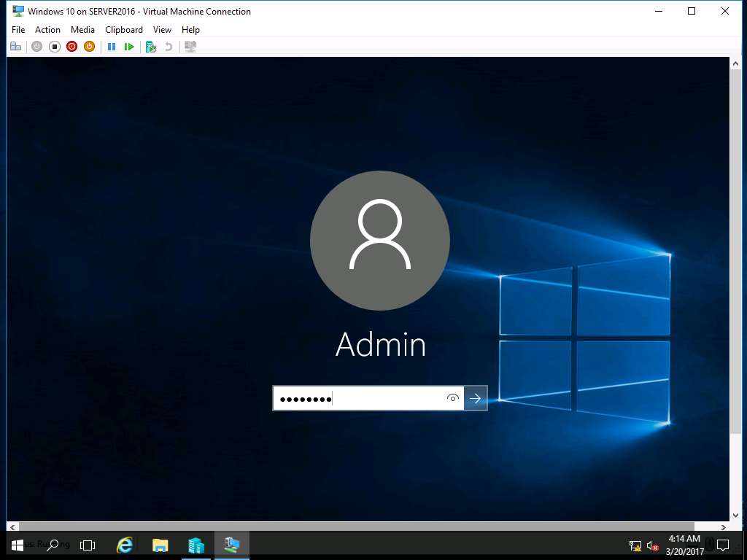Launch Internet Explorer from the taskbar
This screenshot has width=747, height=560.
click(x=125, y=545)
